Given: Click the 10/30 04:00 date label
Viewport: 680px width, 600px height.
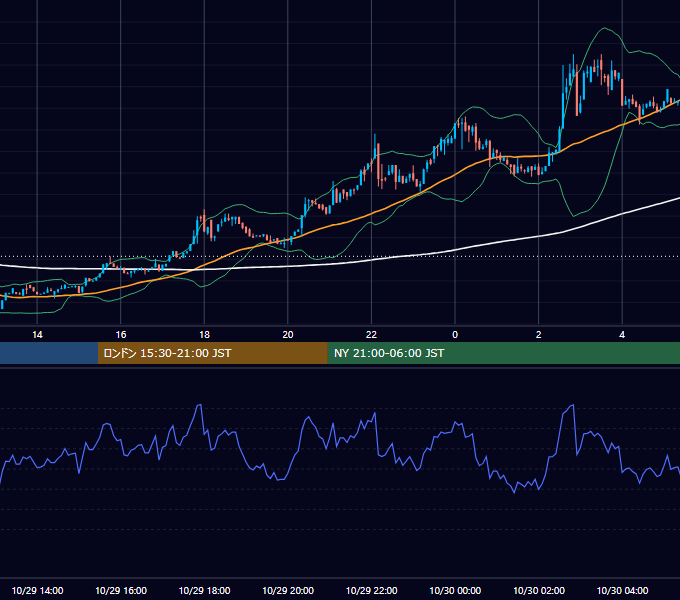Looking at the screenshot, I should pos(622,590).
